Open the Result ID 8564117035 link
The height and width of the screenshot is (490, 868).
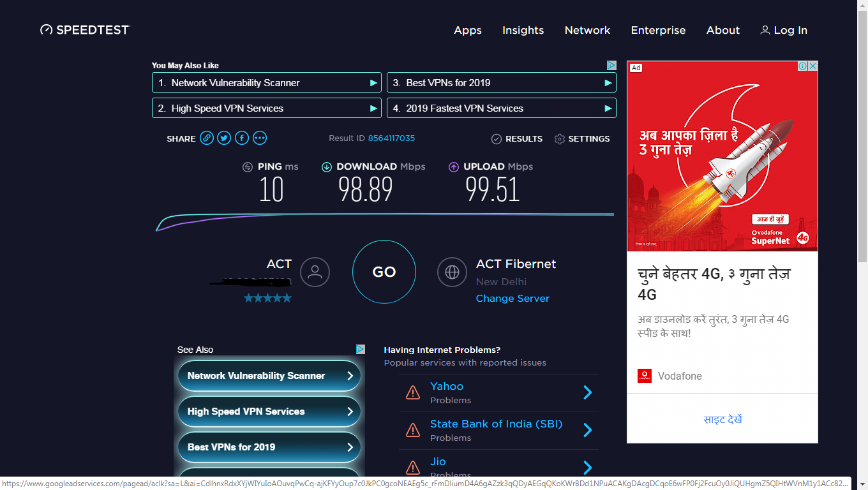391,138
